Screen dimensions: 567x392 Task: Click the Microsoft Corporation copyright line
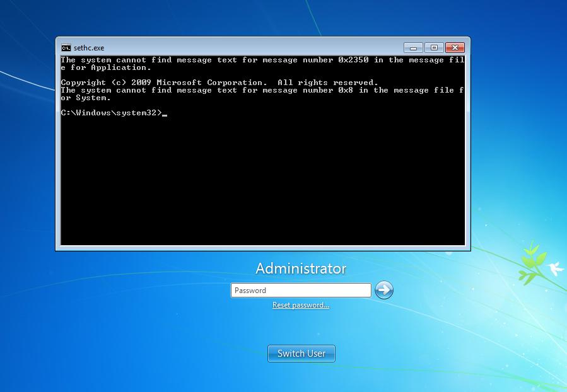[219, 83]
